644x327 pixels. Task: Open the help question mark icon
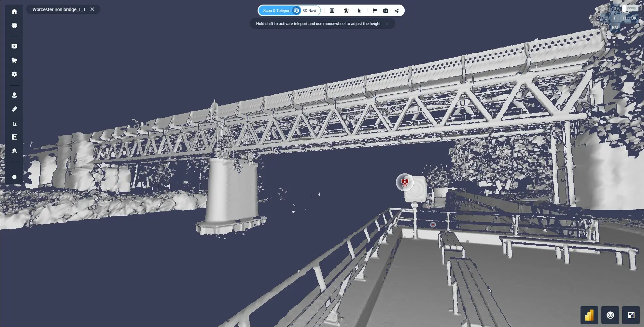[x=14, y=177]
